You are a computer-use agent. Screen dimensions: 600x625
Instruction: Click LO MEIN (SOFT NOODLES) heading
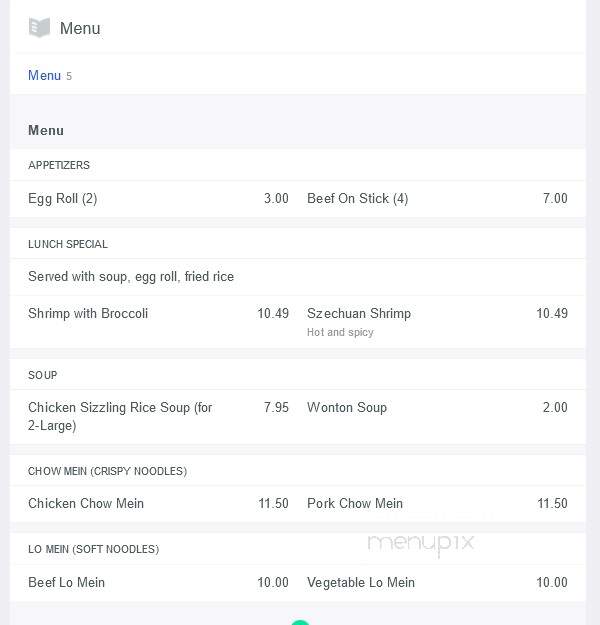(x=93, y=549)
